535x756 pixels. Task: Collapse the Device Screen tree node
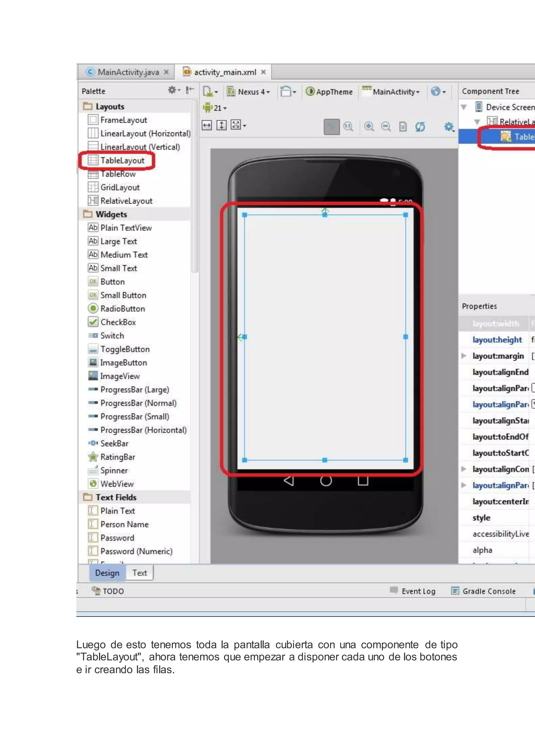tap(464, 107)
